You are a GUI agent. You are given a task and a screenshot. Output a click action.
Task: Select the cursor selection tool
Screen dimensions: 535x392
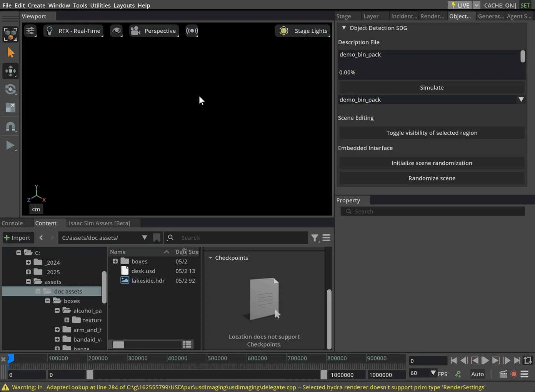point(10,52)
